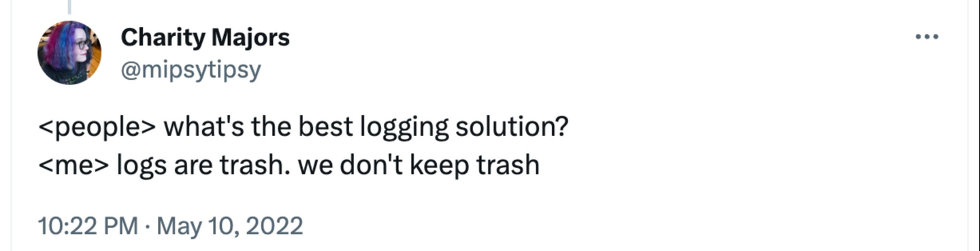Click the 10:22 PM timestamp
Image resolution: width=980 pixels, height=251 pixels.
click(x=88, y=225)
